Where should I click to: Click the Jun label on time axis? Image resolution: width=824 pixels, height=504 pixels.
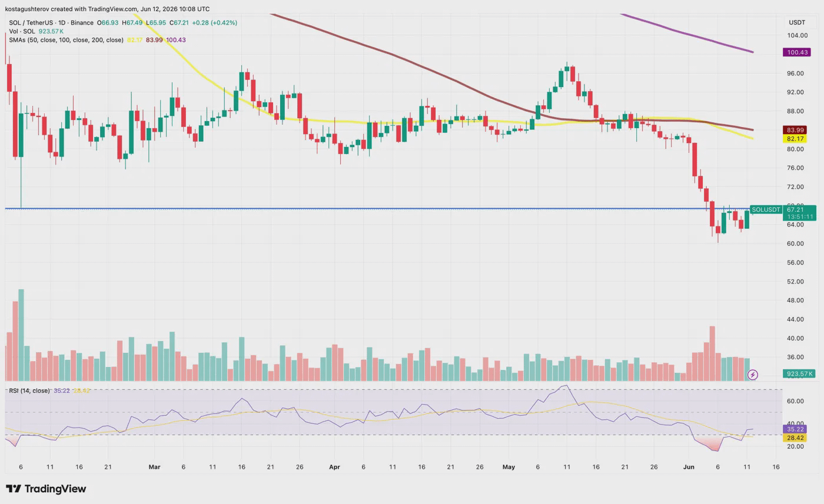(689, 467)
